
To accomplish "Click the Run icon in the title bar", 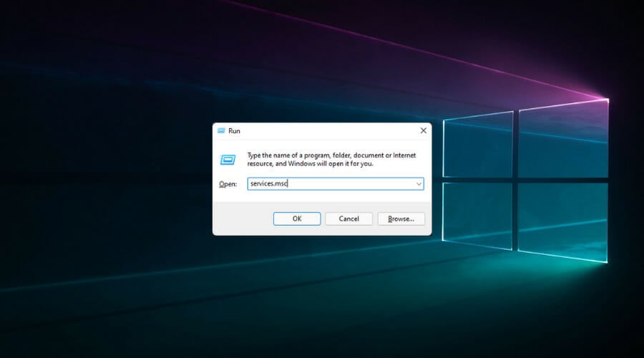I will [x=221, y=131].
